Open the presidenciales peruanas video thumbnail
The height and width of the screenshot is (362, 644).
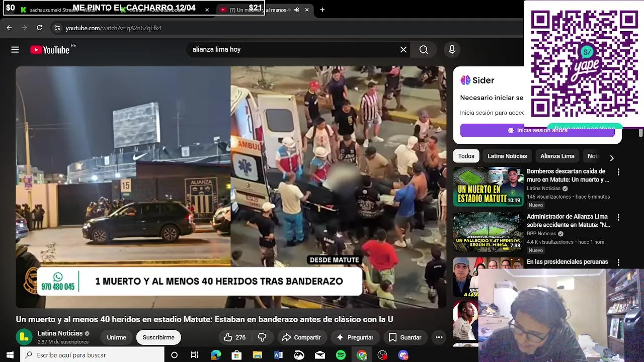(465, 277)
